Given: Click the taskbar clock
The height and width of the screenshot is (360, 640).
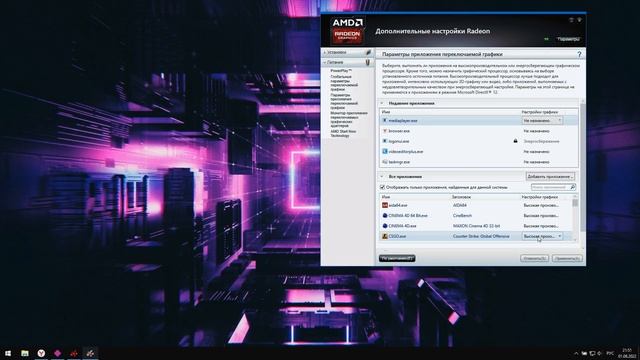Looking at the screenshot, I should coord(627,353).
